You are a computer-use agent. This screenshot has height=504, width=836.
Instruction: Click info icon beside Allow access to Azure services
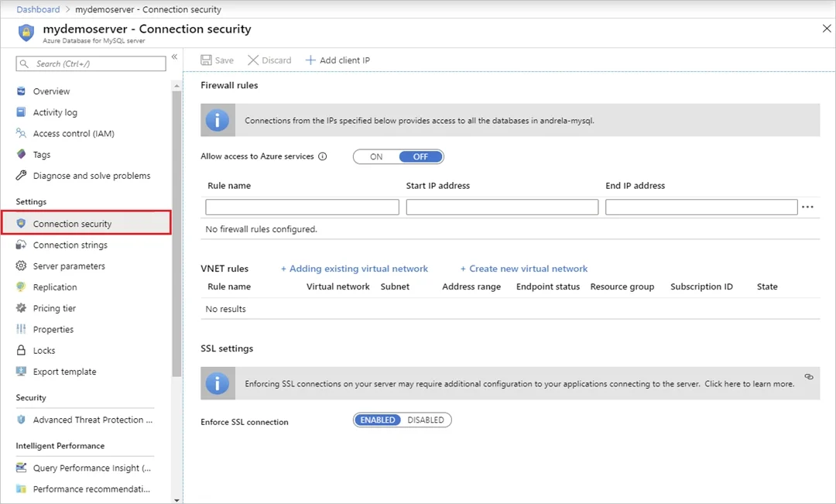(x=323, y=156)
